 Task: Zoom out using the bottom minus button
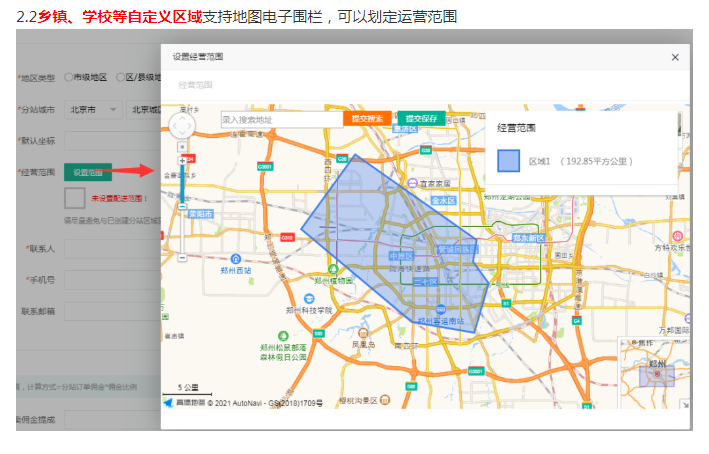click(183, 257)
